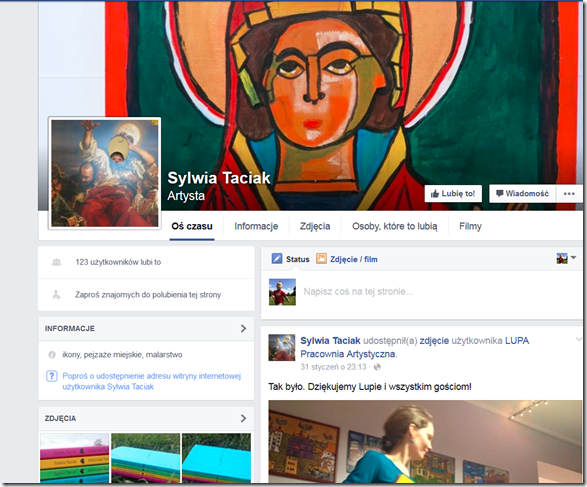587x487 pixels.
Task: Select the Status composer option
Action: (x=298, y=259)
